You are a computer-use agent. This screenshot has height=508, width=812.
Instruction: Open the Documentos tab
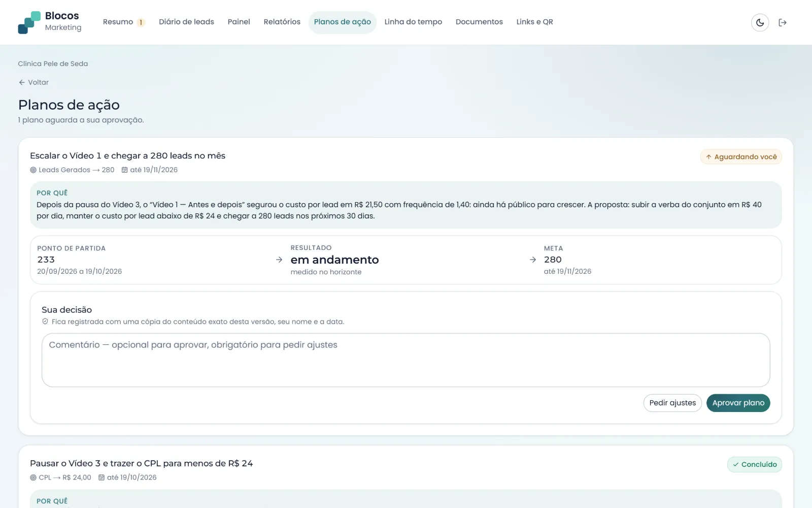point(479,22)
